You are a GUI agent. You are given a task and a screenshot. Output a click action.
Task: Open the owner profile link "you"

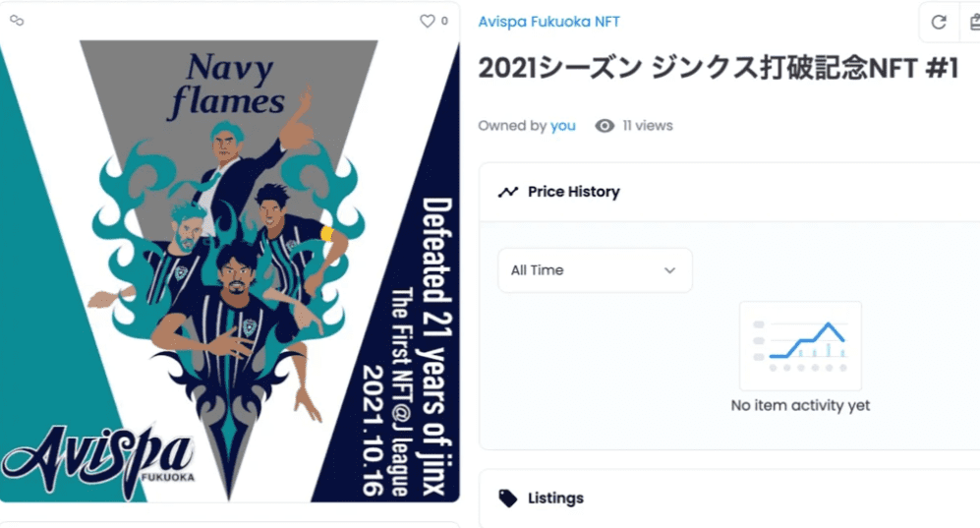point(562,126)
